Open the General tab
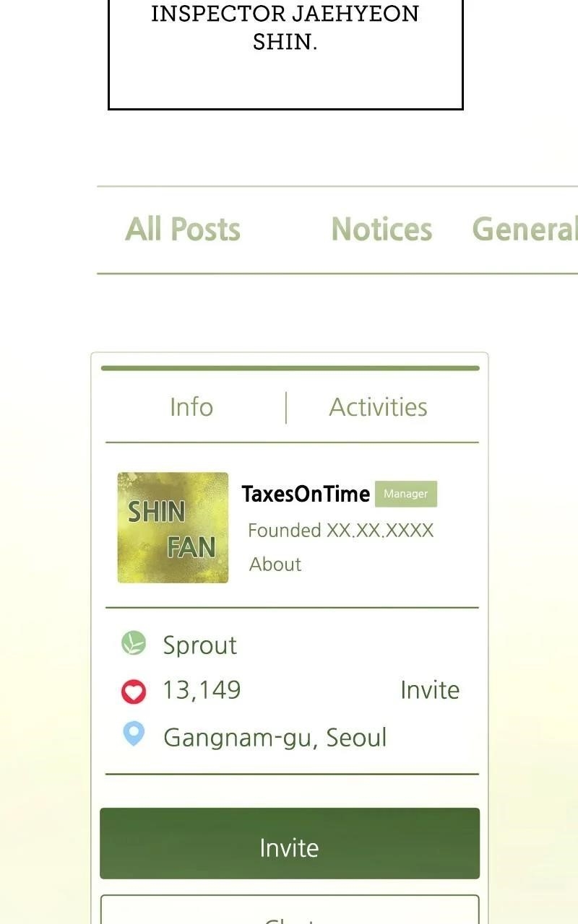The width and height of the screenshot is (578, 924). tap(525, 230)
